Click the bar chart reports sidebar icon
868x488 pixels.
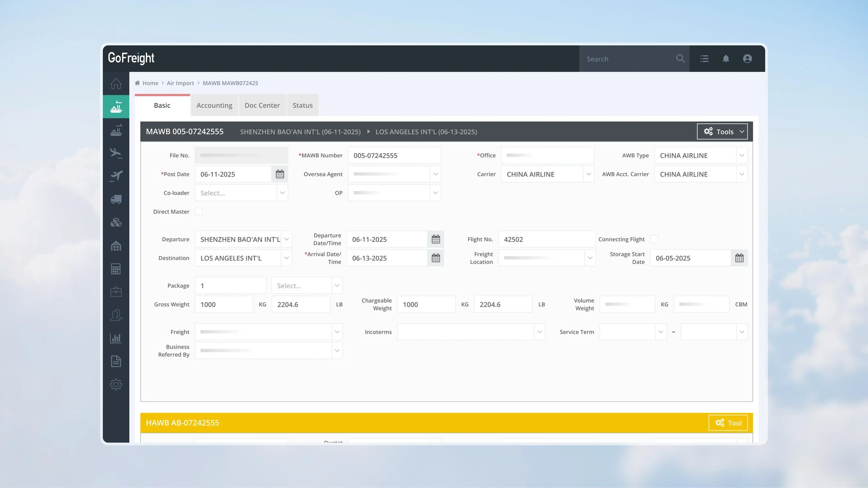(116, 338)
